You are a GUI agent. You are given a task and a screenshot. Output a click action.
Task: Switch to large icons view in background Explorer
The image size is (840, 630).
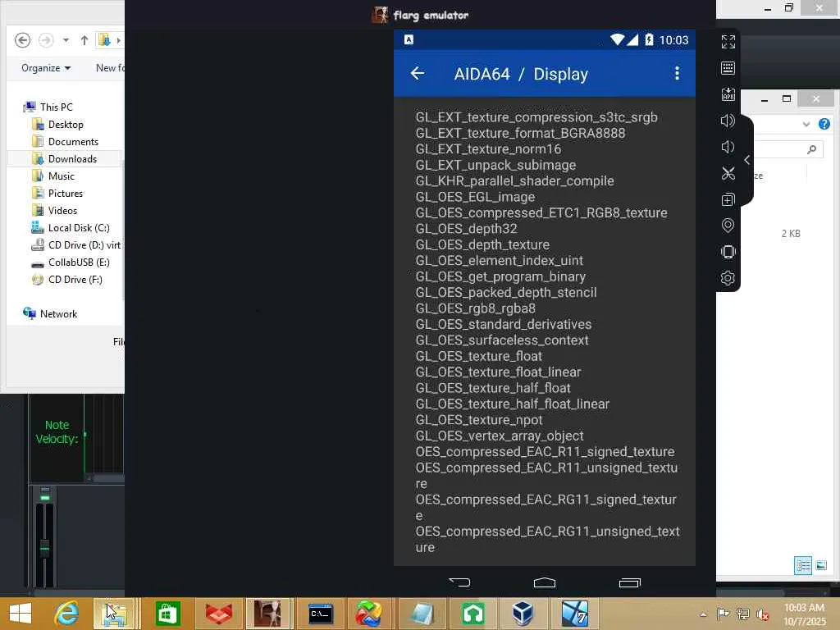(x=820, y=565)
